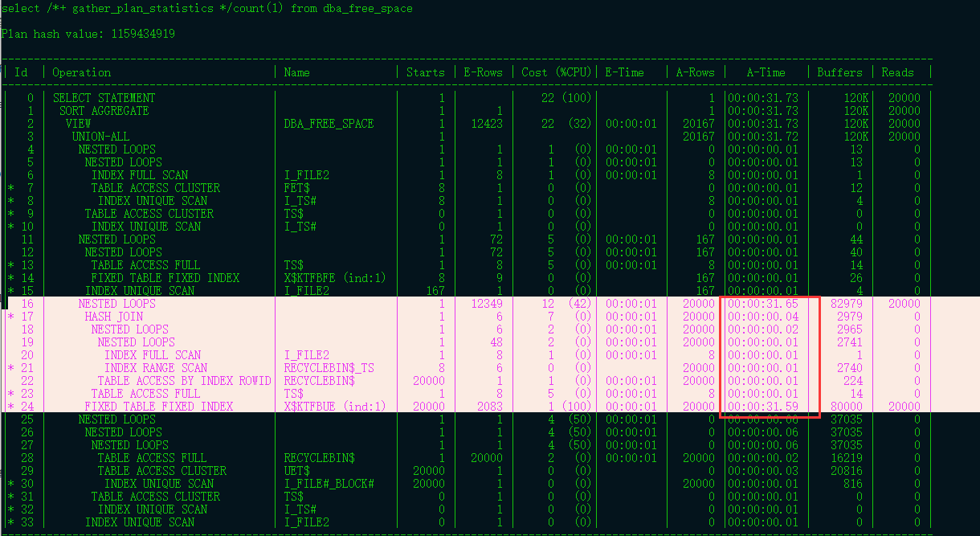Click the Buffers value '82979'
Image resolution: width=980 pixels, height=536 pixels.
[847, 304]
